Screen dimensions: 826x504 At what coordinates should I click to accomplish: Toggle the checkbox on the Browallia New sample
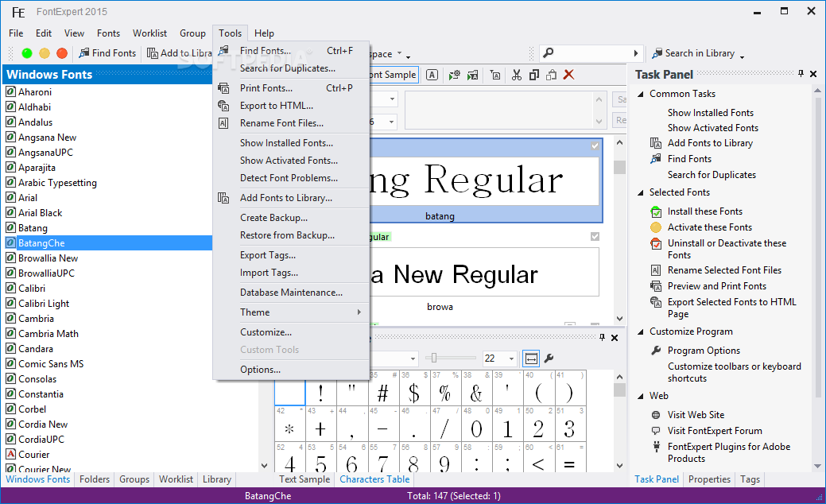coord(595,236)
